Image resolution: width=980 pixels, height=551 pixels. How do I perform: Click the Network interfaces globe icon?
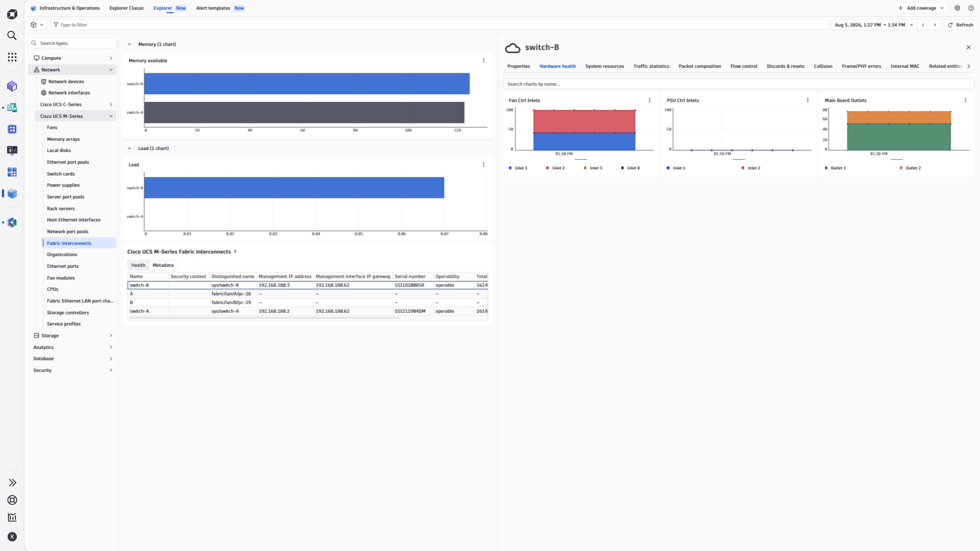(x=44, y=93)
